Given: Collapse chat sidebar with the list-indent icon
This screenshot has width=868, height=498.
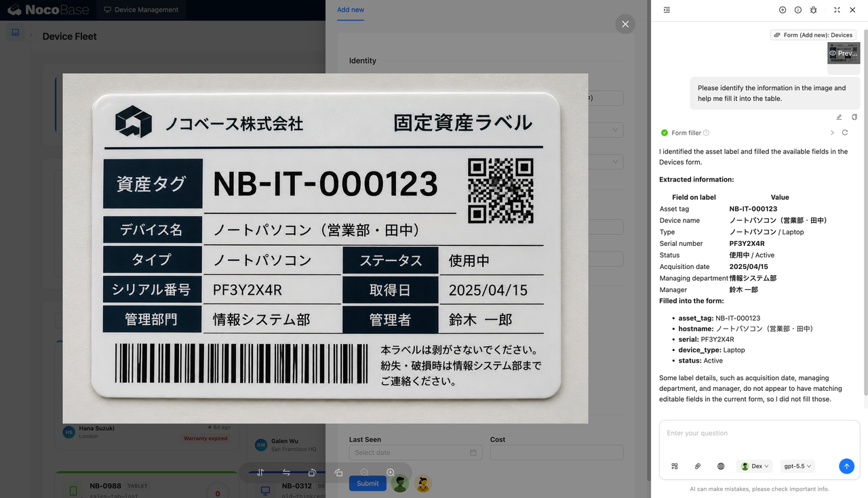Looking at the screenshot, I should coord(667,10).
